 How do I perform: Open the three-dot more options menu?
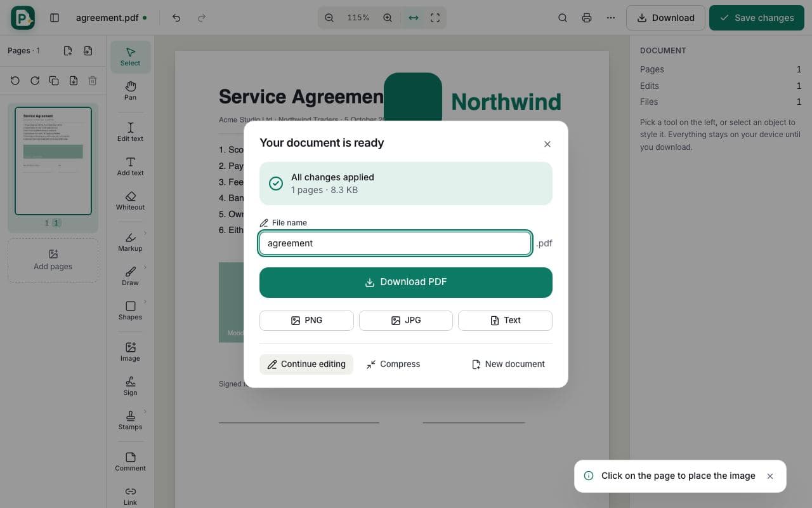[611, 18]
